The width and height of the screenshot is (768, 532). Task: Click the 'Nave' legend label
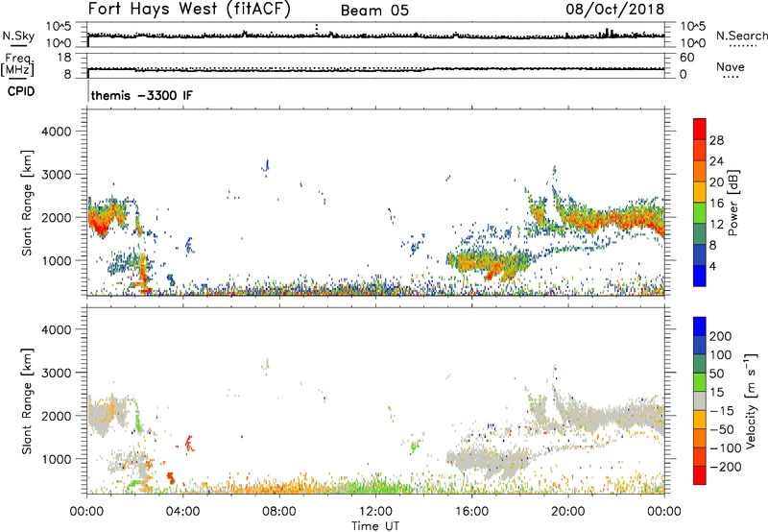[731, 66]
